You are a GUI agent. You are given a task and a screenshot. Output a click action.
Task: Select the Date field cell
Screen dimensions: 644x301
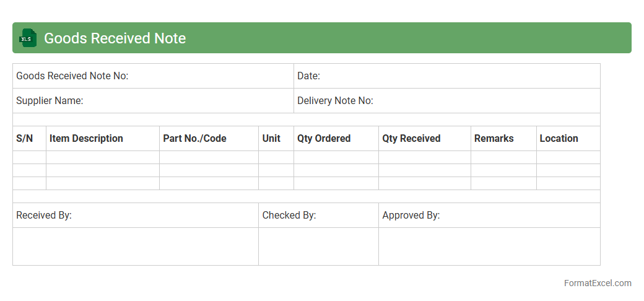[446, 76]
